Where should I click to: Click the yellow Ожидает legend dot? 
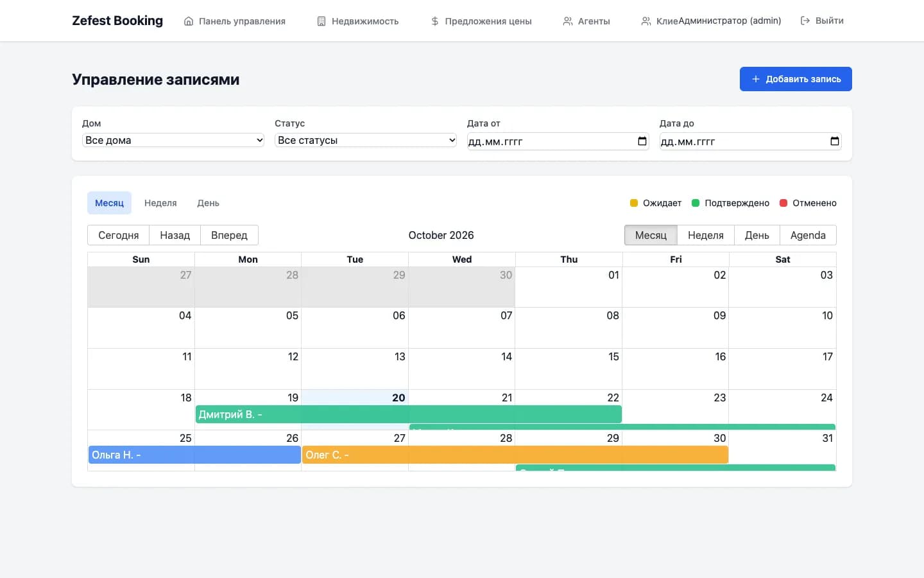[x=634, y=203]
